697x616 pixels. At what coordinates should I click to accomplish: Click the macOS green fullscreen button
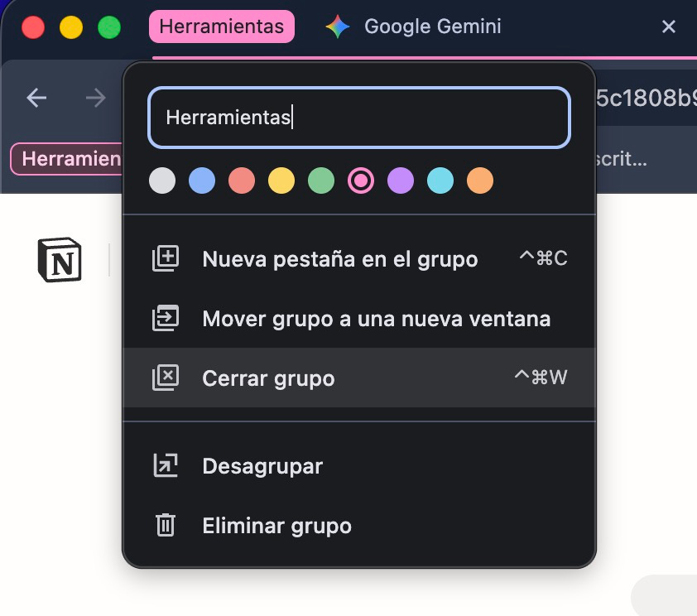coord(109,27)
